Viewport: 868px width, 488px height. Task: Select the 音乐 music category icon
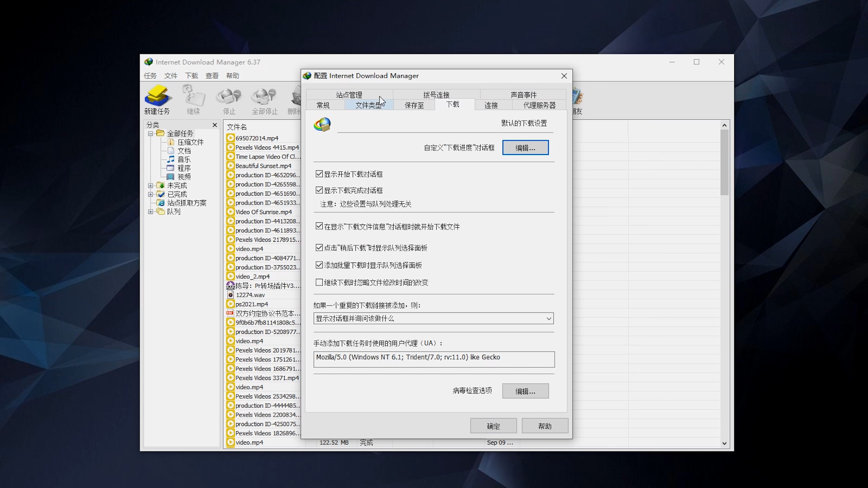(171, 159)
